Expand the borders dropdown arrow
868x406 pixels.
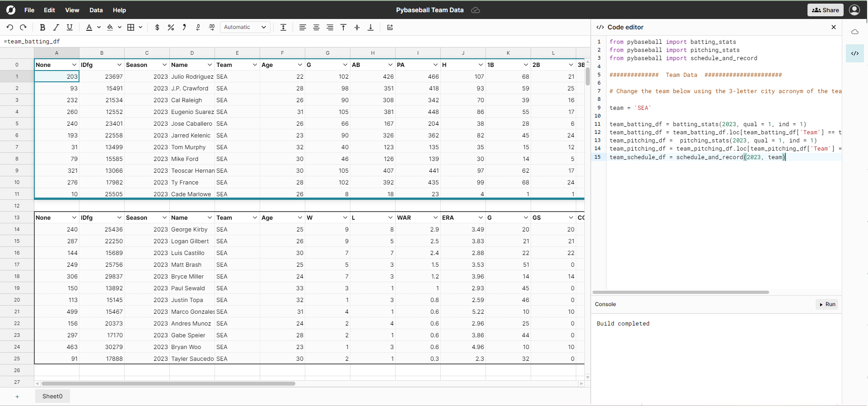coord(140,28)
